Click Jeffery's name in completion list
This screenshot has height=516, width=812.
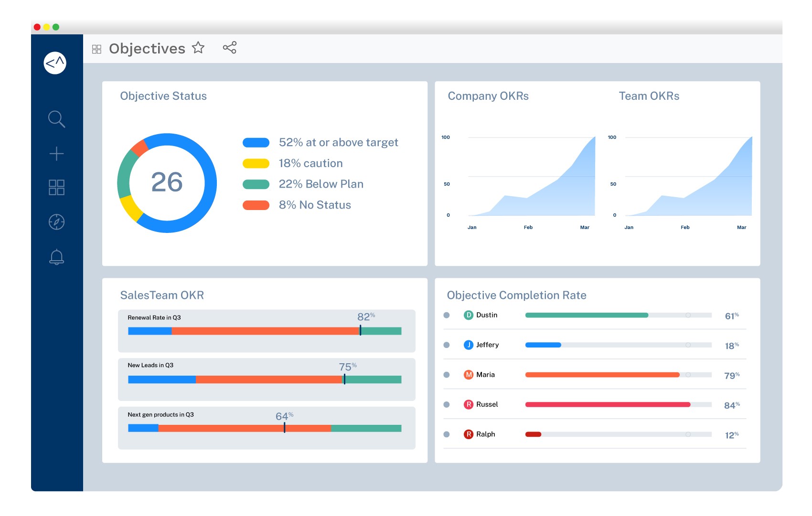(x=488, y=345)
